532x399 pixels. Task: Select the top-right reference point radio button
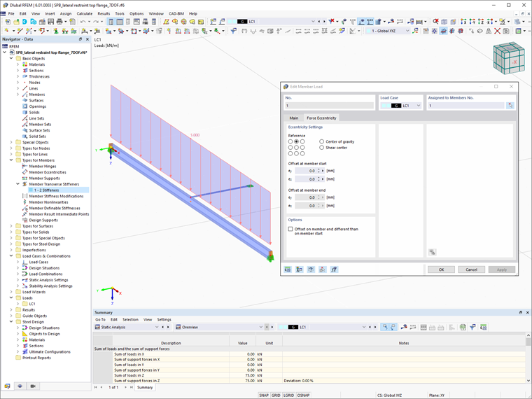click(302, 141)
